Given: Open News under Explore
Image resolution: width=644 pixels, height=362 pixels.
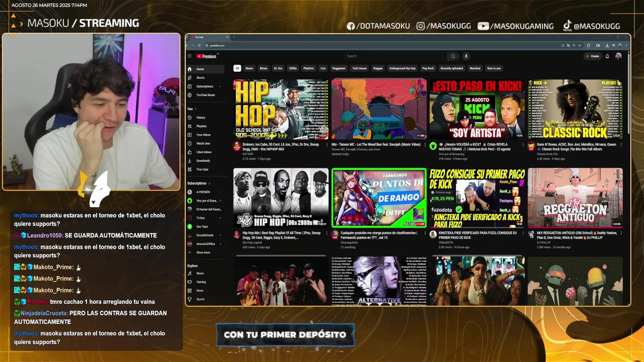Looking at the screenshot, I should coord(205,291).
